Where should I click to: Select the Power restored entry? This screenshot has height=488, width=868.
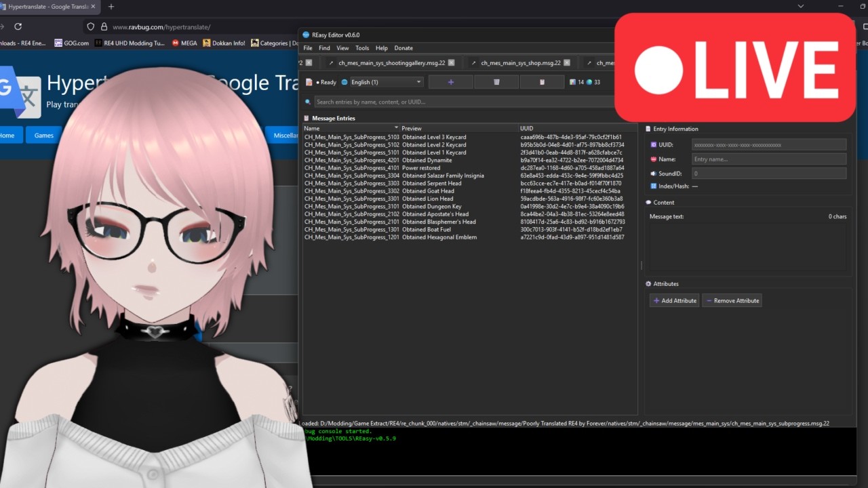pyautogui.click(x=470, y=168)
